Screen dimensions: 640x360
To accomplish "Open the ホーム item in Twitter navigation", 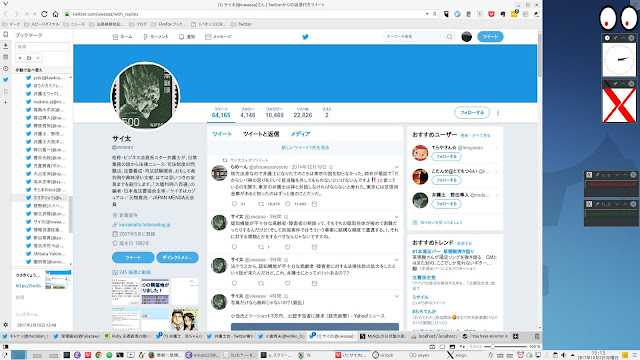I will click(122, 37).
